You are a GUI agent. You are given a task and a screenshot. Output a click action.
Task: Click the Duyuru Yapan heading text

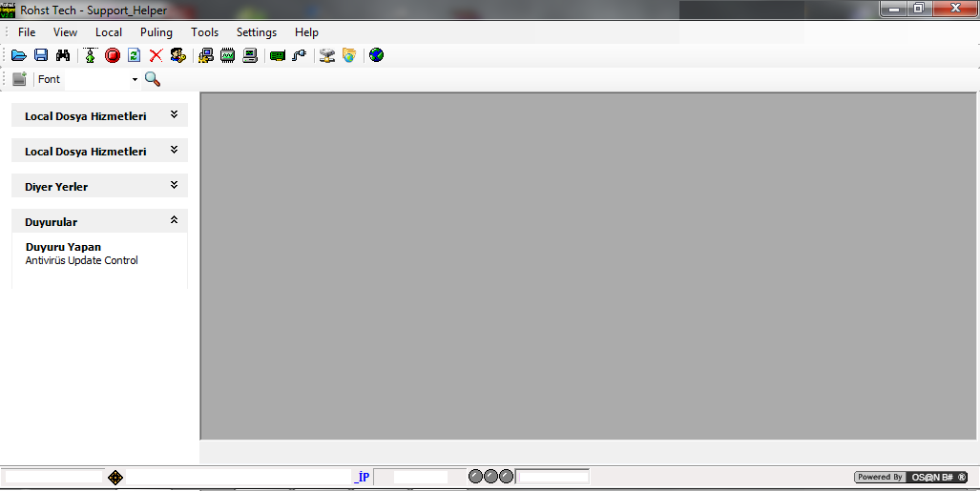[x=63, y=247]
